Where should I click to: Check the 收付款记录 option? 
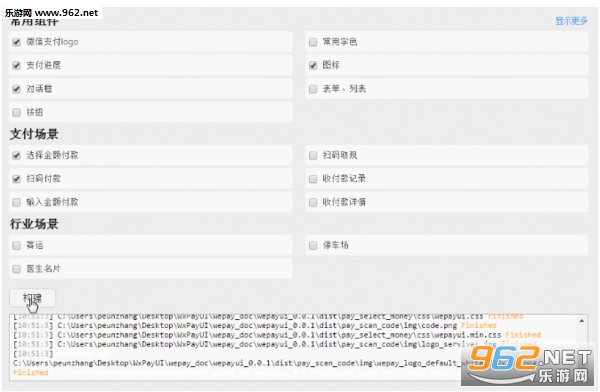coord(313,179)
